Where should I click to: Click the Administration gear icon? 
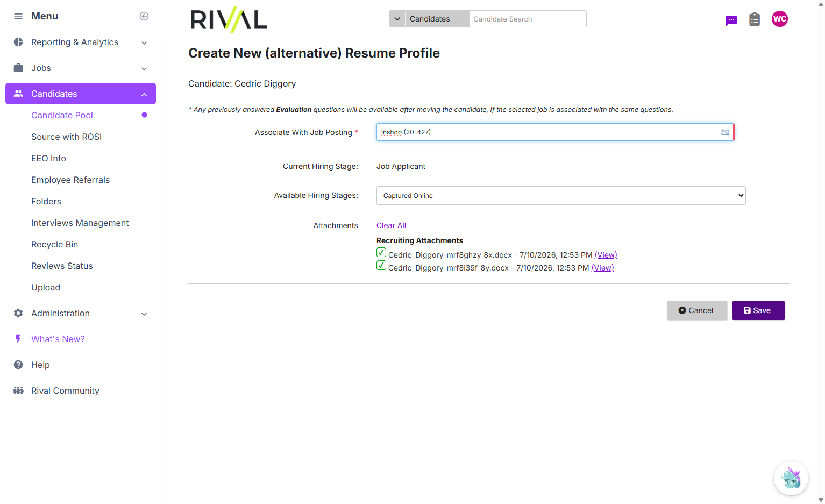tap(18, 313)
